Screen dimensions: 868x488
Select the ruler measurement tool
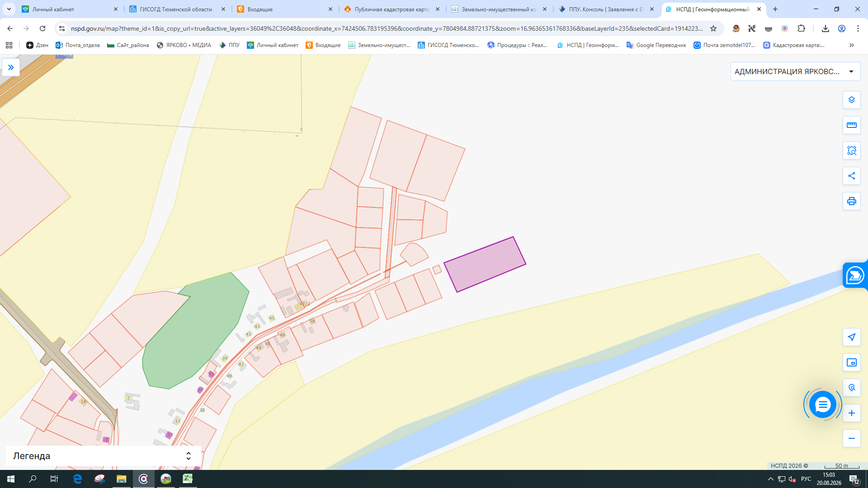click(851, 125)
